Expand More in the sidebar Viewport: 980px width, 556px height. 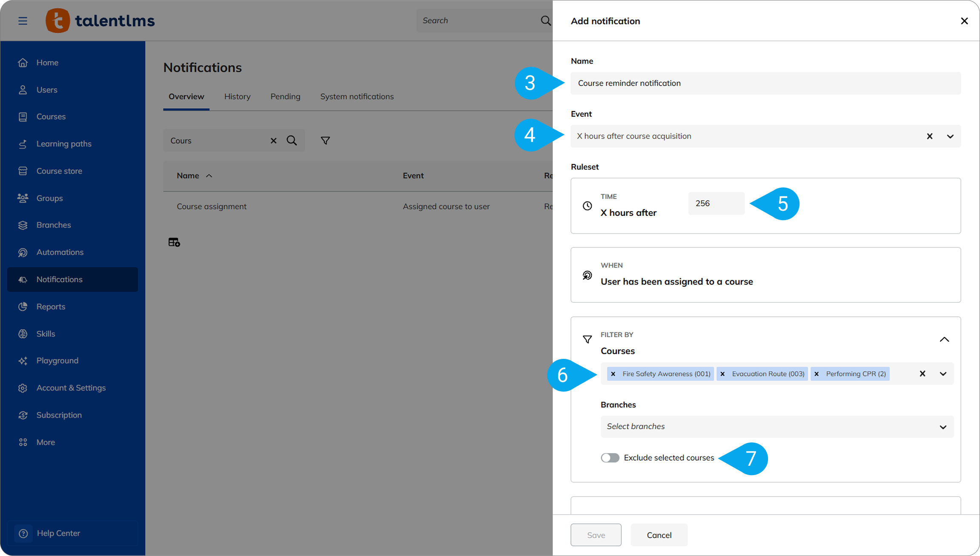tap(72, 442)
